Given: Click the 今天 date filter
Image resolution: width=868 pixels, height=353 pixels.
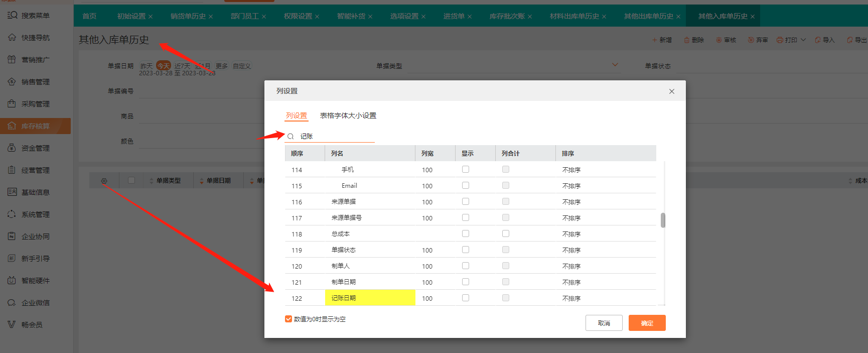Looking at the screenshot, I should [x=164, y=66].
